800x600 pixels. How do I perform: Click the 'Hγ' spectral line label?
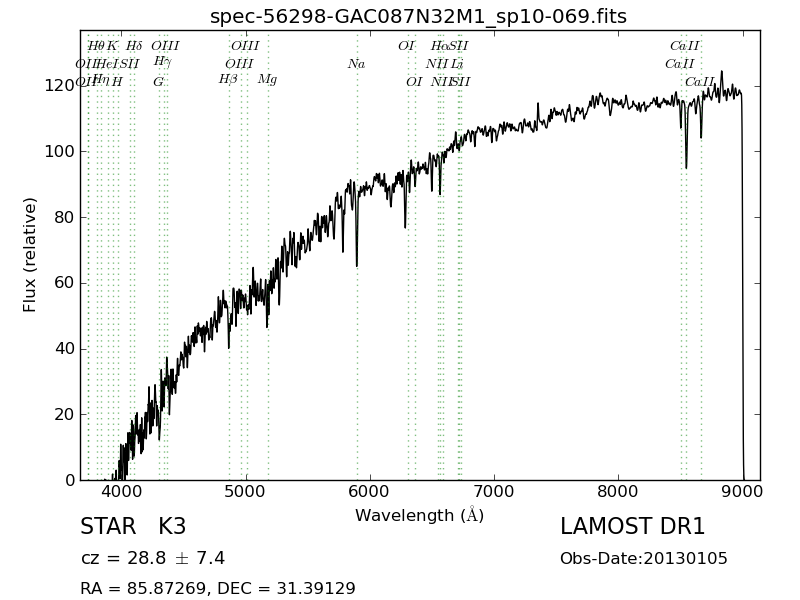click(162, 62)
